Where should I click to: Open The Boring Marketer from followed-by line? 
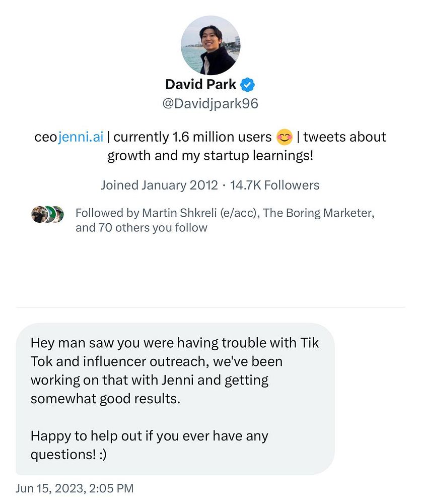tap(318, 213)
